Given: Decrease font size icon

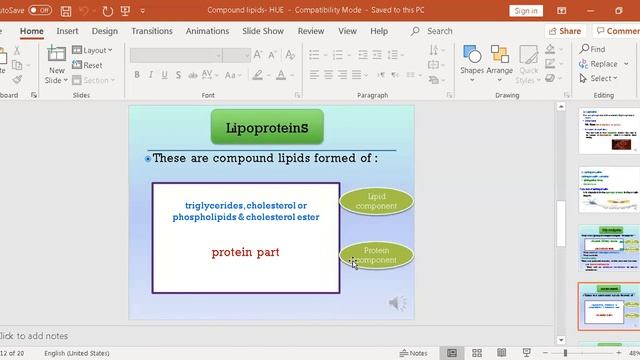Looking at the screenshot, I should coord(272,55).
